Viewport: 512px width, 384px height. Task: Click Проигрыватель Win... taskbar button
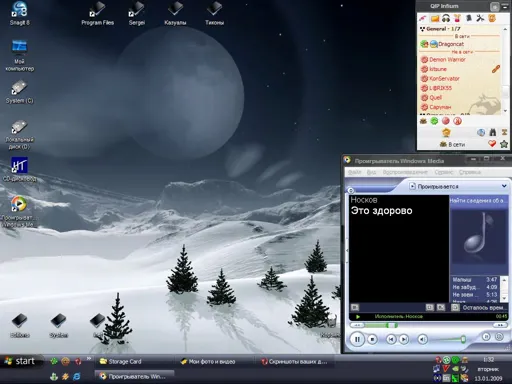pyautogui.click(x=134, y=376)
